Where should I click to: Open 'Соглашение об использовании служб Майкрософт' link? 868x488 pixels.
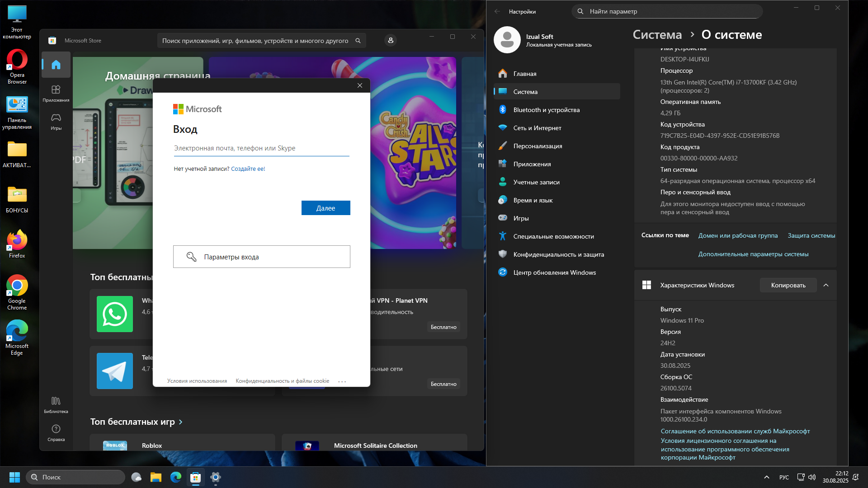(735, 432)
